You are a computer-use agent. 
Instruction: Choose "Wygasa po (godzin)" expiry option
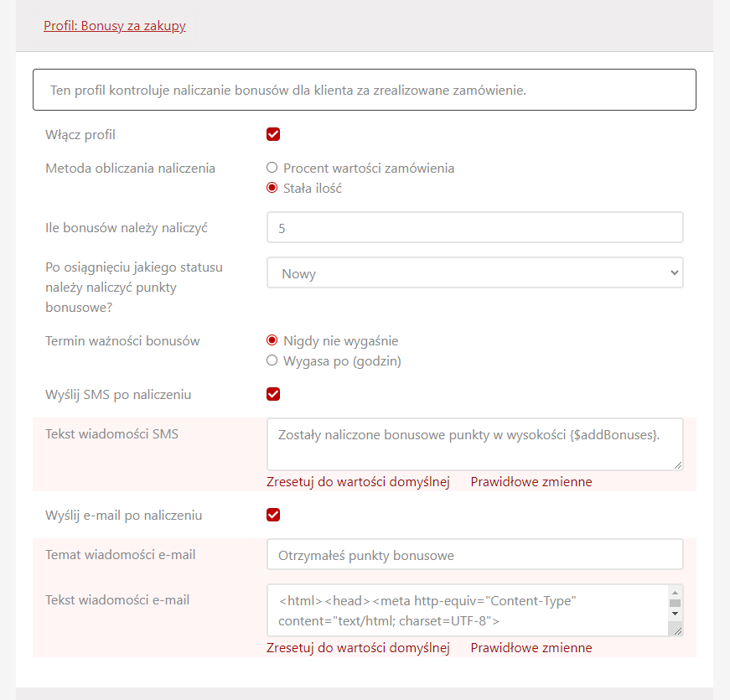click(x=272, y=360)
